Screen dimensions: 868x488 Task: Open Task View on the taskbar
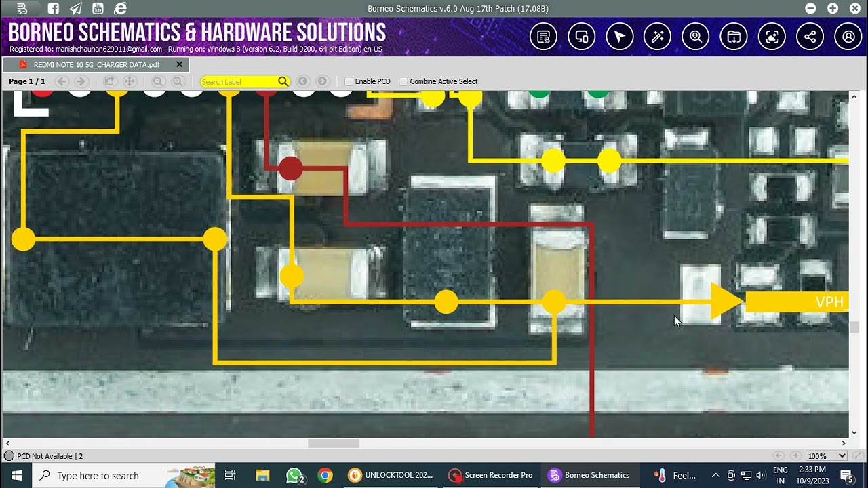click(x=230, y=475)
